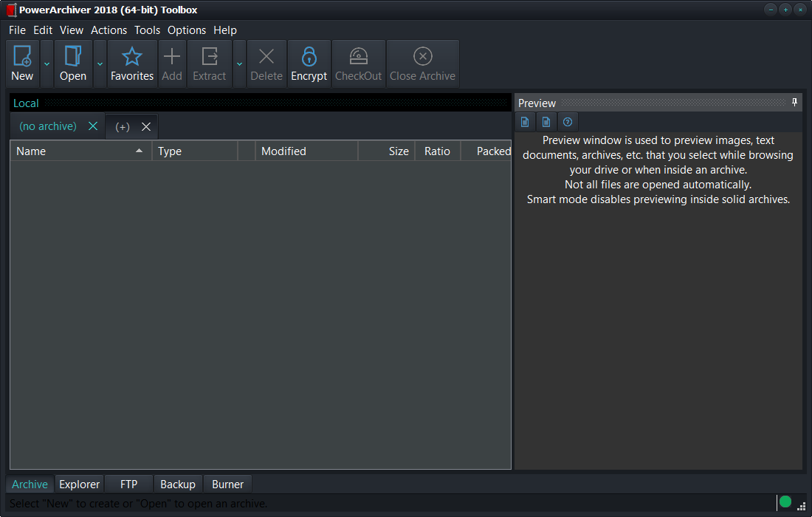Viewport: 812px width, 517px height.
Task: Switch to the FTP bottom tab
Action: click(129, 485)
